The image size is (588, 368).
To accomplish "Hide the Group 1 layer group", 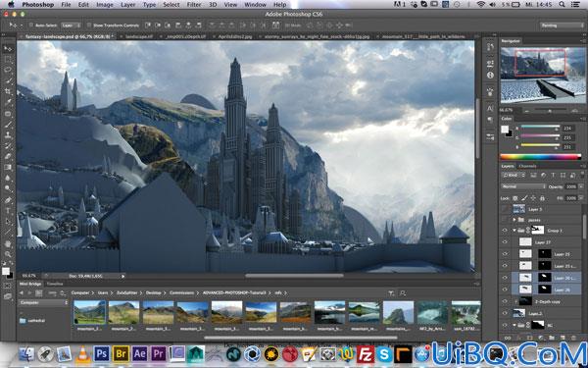I will tap(505, 231).
